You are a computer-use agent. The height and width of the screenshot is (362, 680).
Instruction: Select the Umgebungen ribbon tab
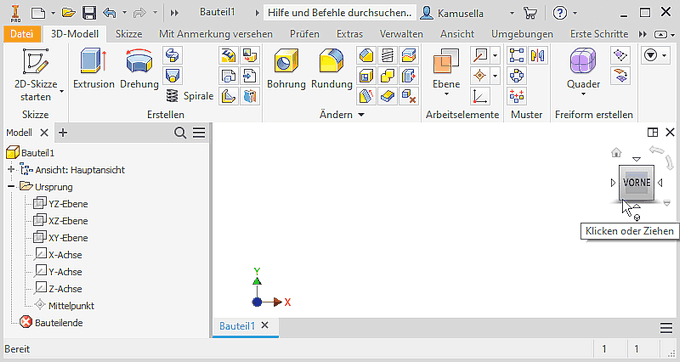[522, 34]
